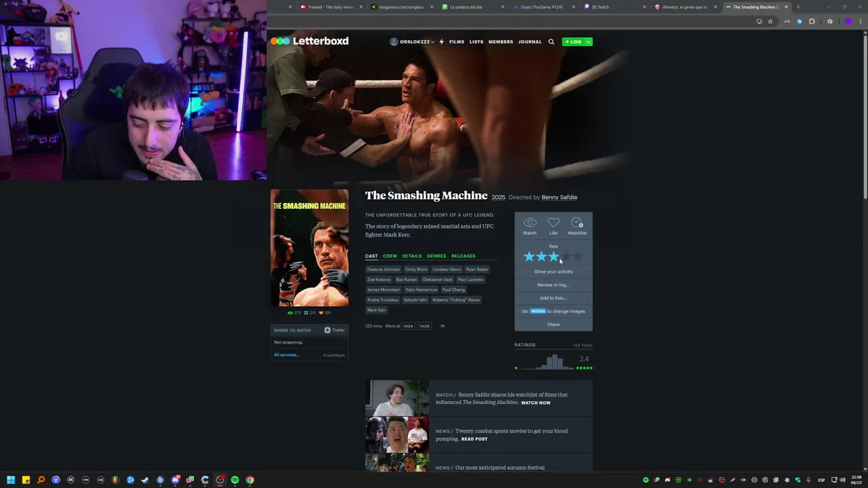Viewport: 868px width, 488px height.
Task: Open Roberto "Cyborg" Abreu cast link
Action: click(x=456, y=300)
